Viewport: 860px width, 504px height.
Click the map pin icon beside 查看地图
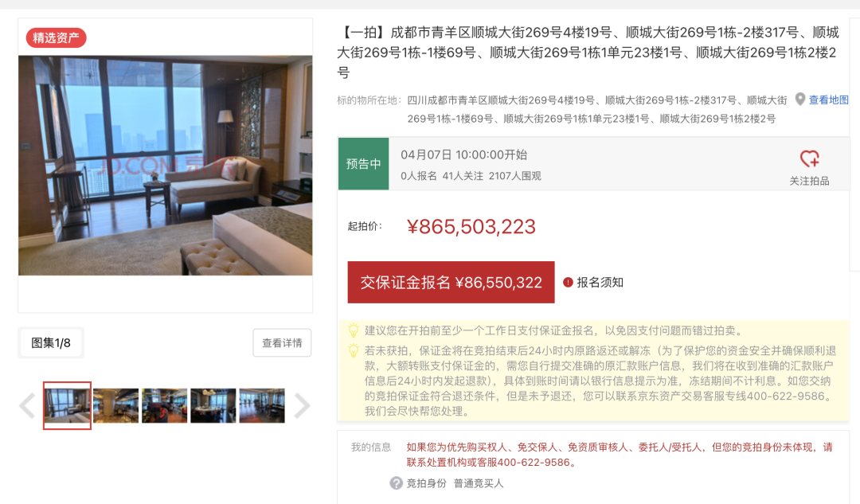click(x=800, y=100)
